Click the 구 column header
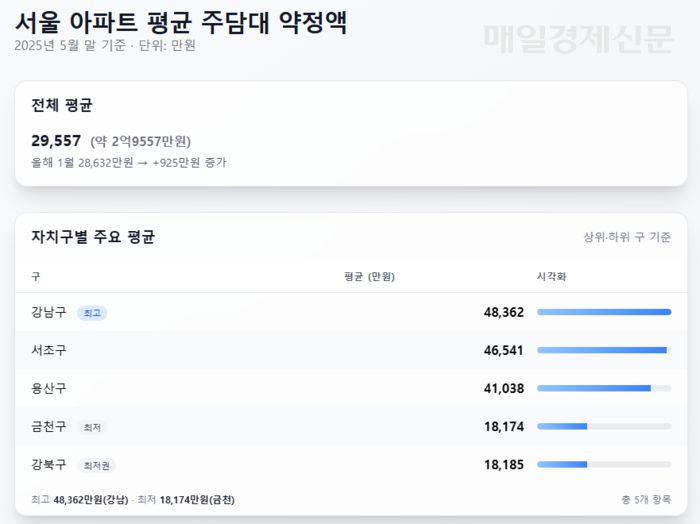700x524 pixels. tap(36, 276)
